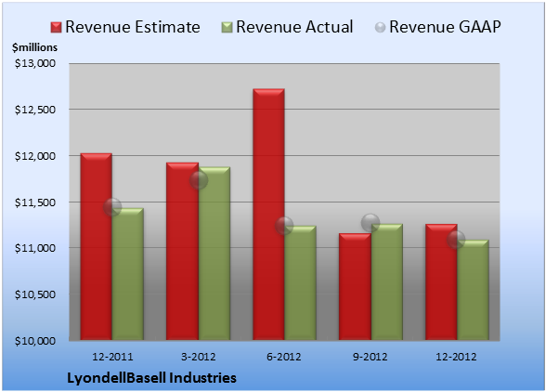Select the tall red estimate bar for 6-2012
The image size is (546, 392).
pos(268,215)
